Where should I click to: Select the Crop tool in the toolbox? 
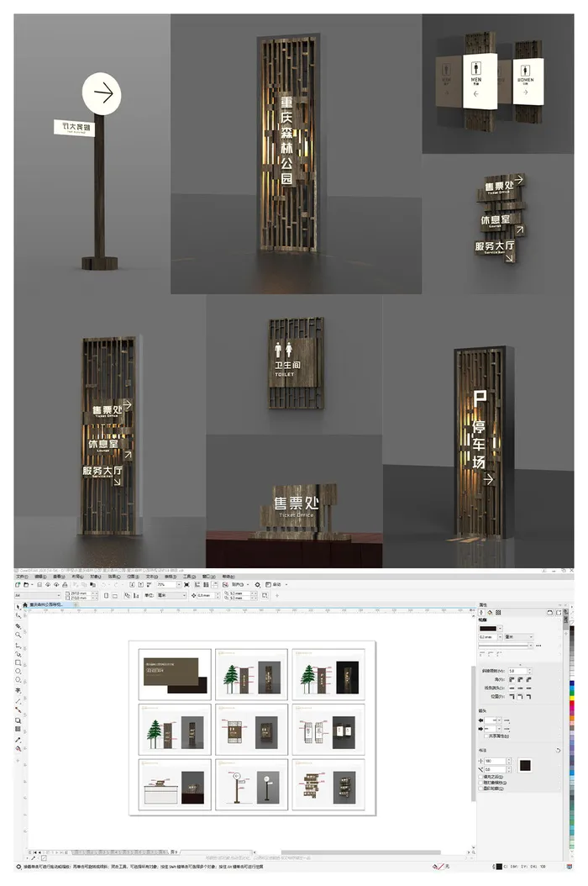18,626
